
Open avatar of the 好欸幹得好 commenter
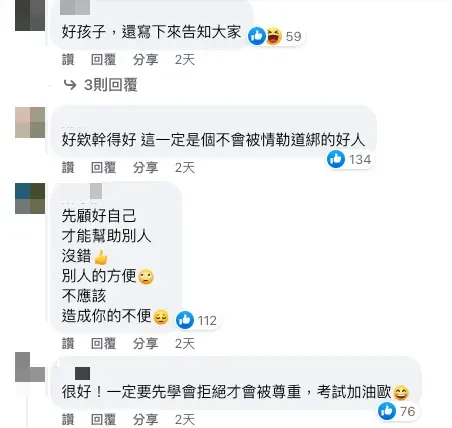tap(30, 123)
